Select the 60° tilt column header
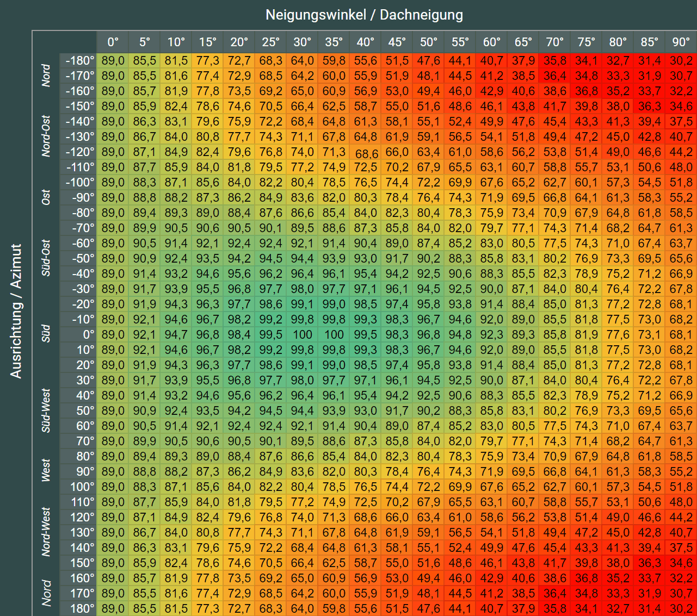The image size is (697, 616). pos(492,42)
